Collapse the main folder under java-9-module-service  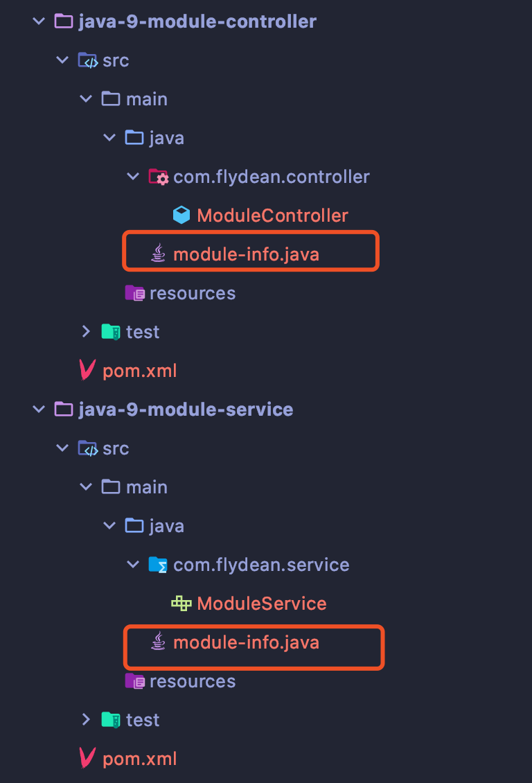pyautogui.click(x=86, y=486)
